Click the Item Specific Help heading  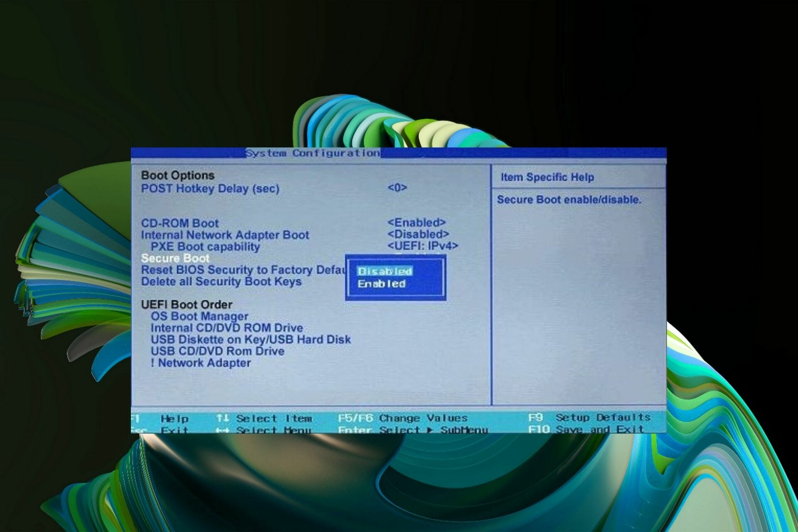point(547,177)
